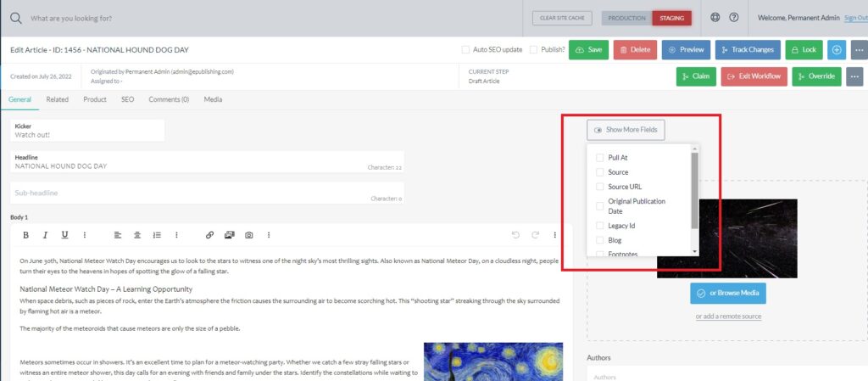Open the Comments (0) tab
This screenshot has height=381, width=868.
click(169, 99)
